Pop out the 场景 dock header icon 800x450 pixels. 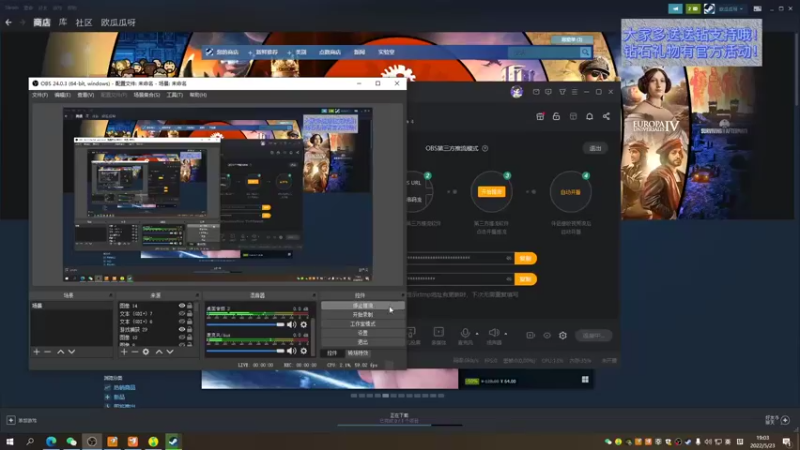[110, 295]
